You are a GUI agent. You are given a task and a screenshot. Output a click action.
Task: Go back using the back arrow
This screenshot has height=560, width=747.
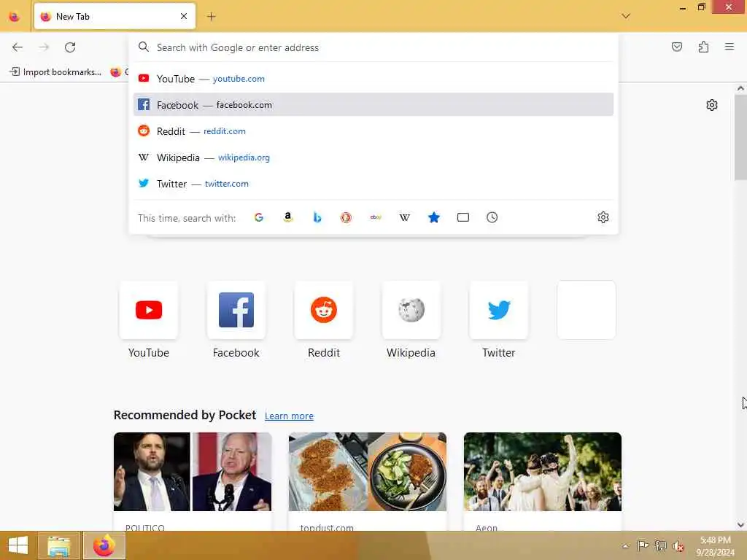pos(18,47)
